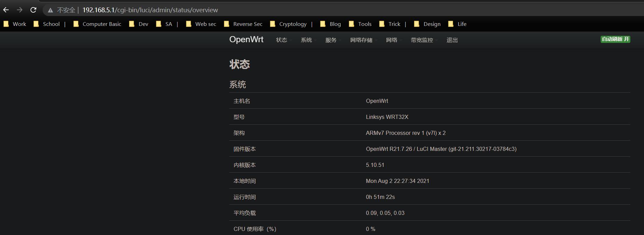Viewport: 644px width, 235px height.
Task: Click the 不安全 security label
Action: 66,10
